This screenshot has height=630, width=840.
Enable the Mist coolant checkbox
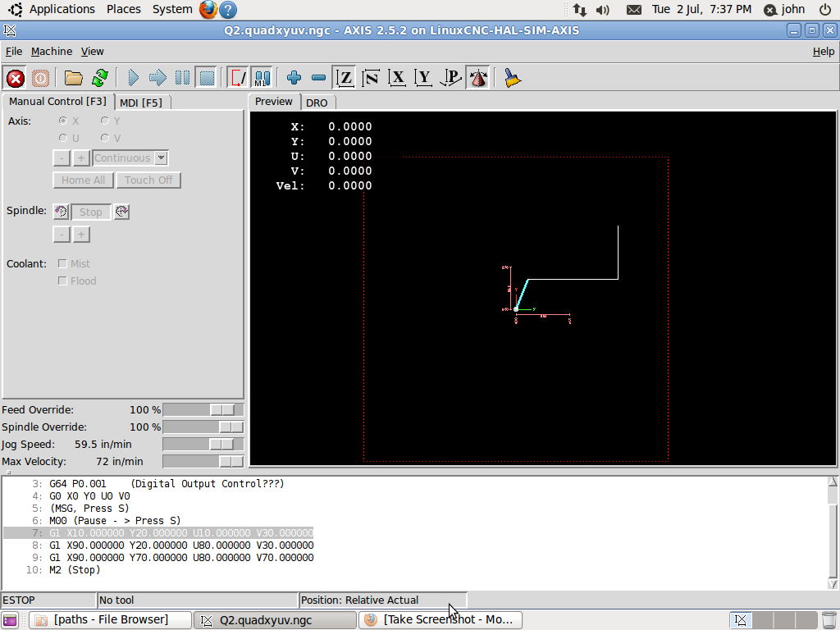coord(62,263)
